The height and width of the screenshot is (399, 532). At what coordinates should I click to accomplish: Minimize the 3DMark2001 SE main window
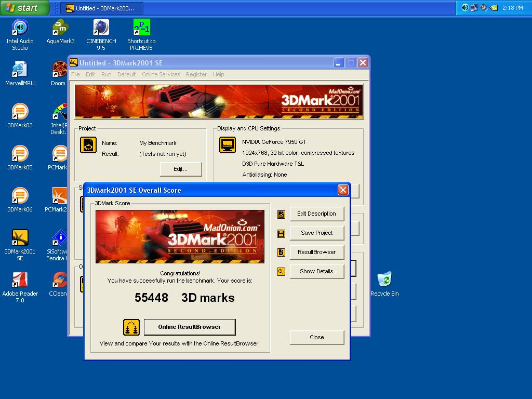pyautogui.click(x=339, y=63)
